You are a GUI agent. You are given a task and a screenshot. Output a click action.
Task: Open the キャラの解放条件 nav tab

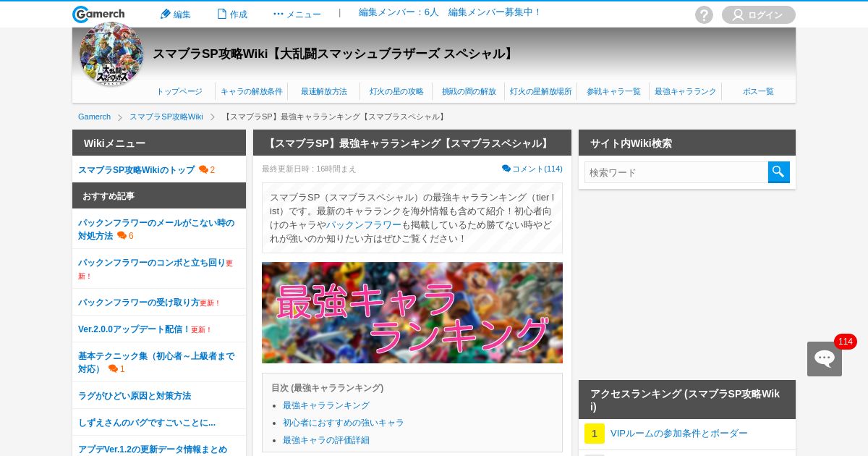(x=252, y=91)
